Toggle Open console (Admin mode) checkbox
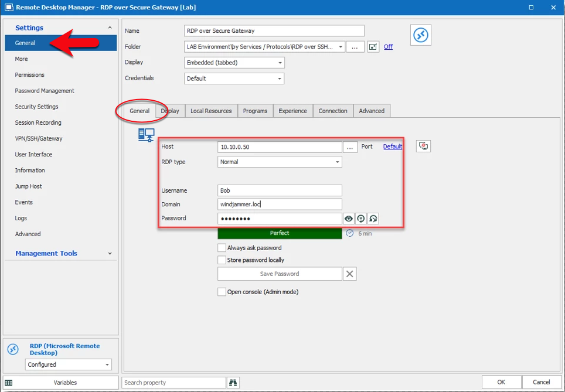This screenshot has width=565, height=392. 222,292
